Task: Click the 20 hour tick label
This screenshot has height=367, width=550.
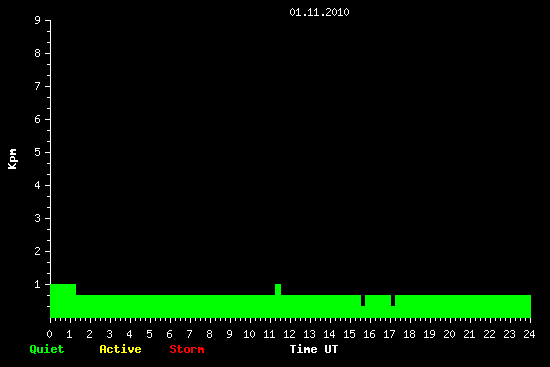Action: (x=449, y=334)
